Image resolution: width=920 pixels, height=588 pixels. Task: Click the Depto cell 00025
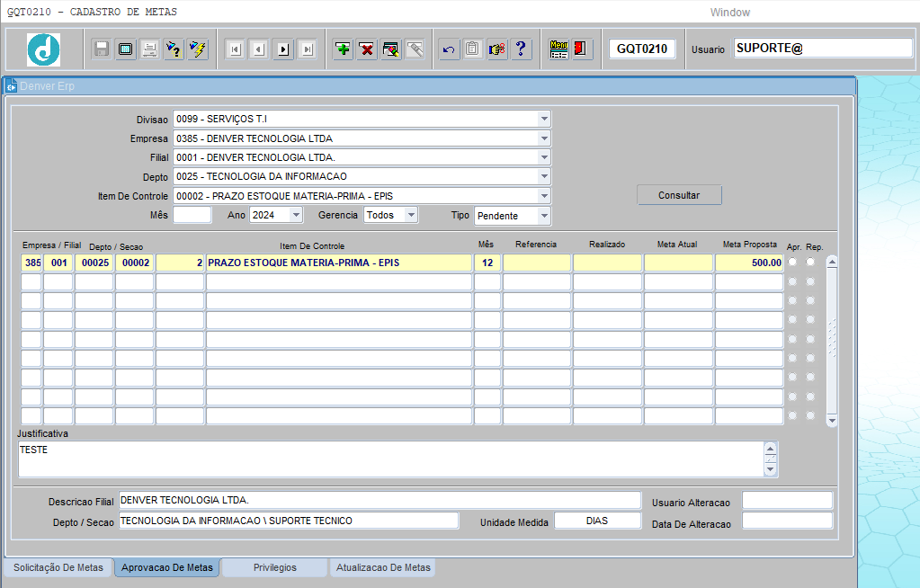click(94, 263)
